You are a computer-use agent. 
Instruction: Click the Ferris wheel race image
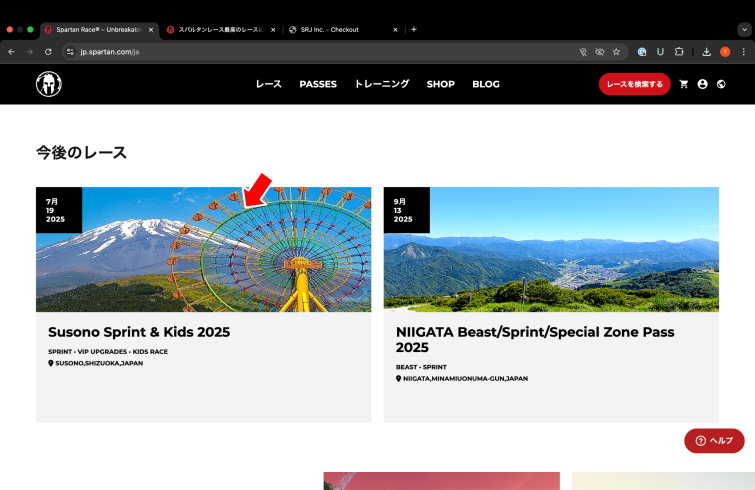(x=203, y=249)
